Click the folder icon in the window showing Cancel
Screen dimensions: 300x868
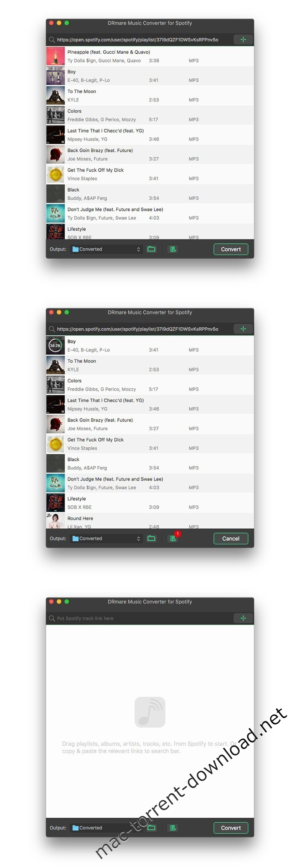(152, 538)
